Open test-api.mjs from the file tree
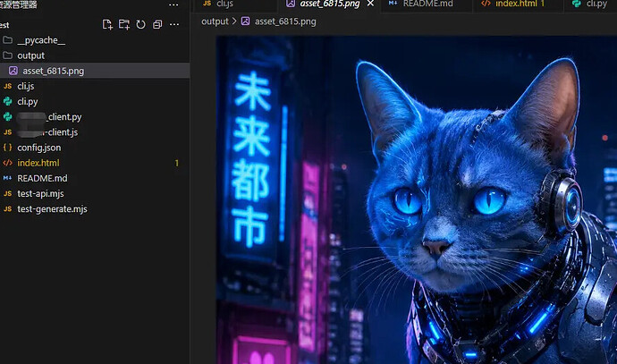 click(95, 193)
